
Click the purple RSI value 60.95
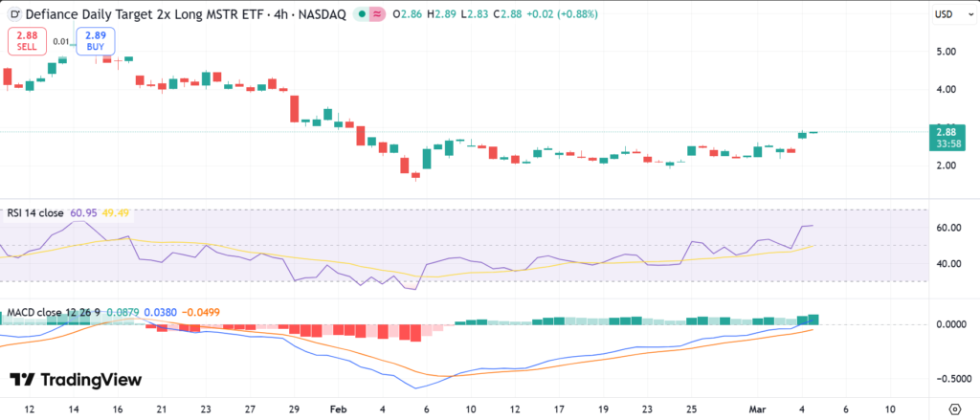tap(84, 212)
